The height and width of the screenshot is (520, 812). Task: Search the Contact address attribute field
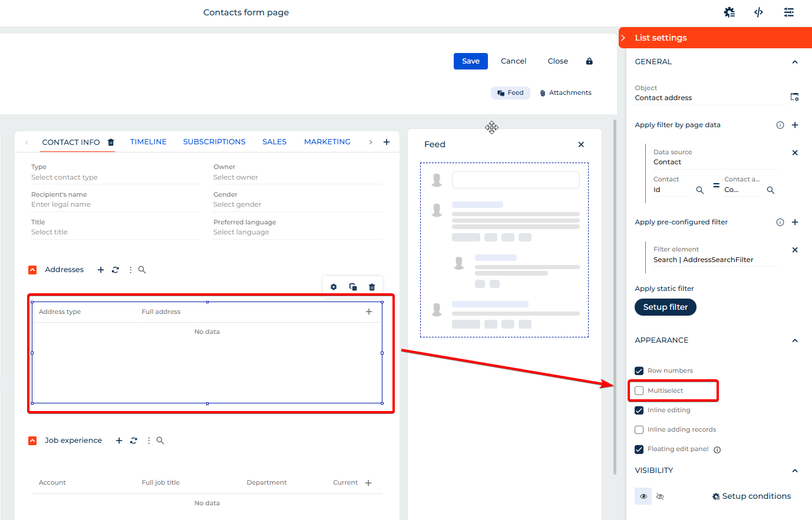(x=771, y=190)
